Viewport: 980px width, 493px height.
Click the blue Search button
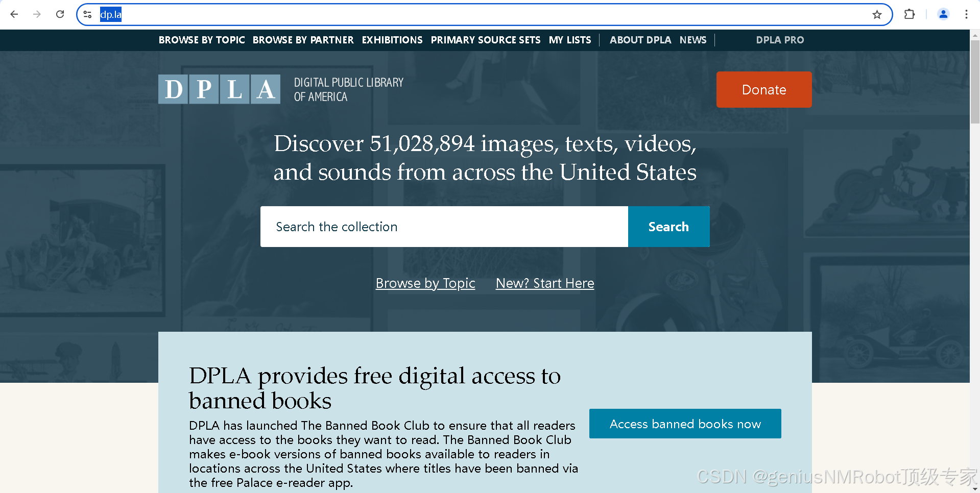(x=668, y=227)
